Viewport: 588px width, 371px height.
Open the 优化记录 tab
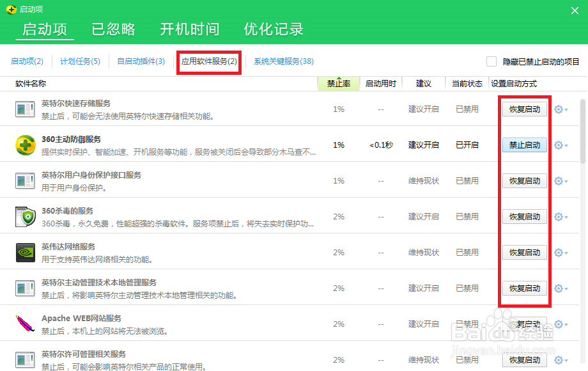click(x=274, y=29)
